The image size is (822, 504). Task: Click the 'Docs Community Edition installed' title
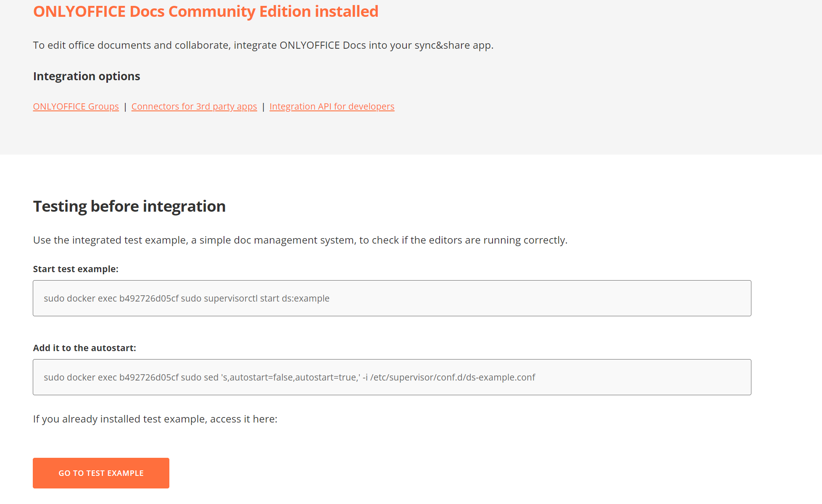205,11
